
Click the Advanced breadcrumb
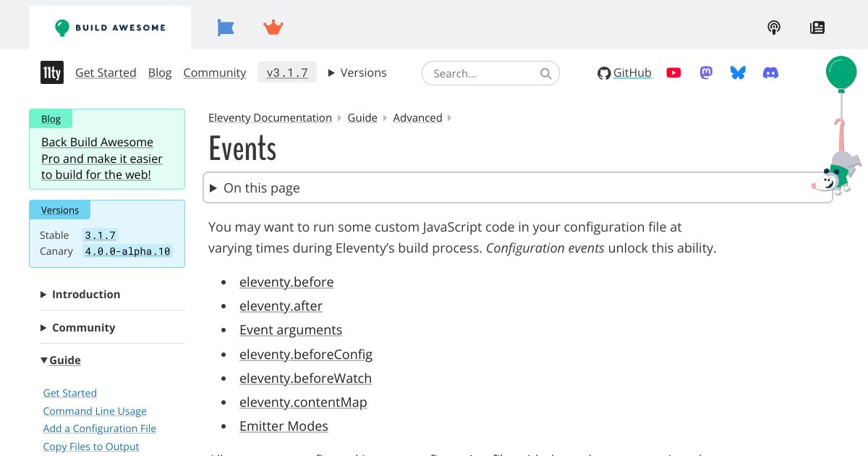(417, 117)
